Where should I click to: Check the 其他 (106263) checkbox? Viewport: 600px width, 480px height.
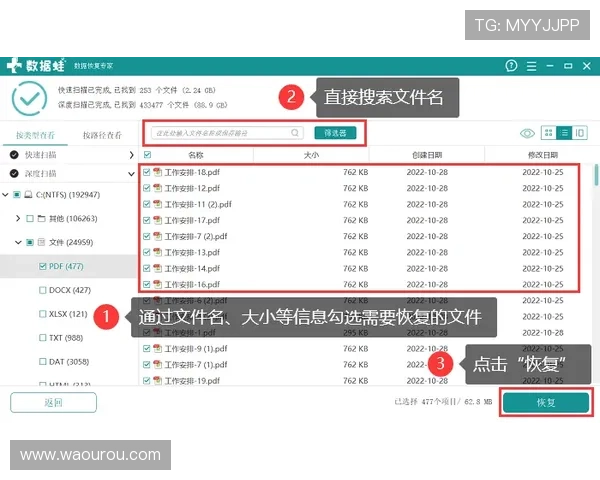coord(29,219)
